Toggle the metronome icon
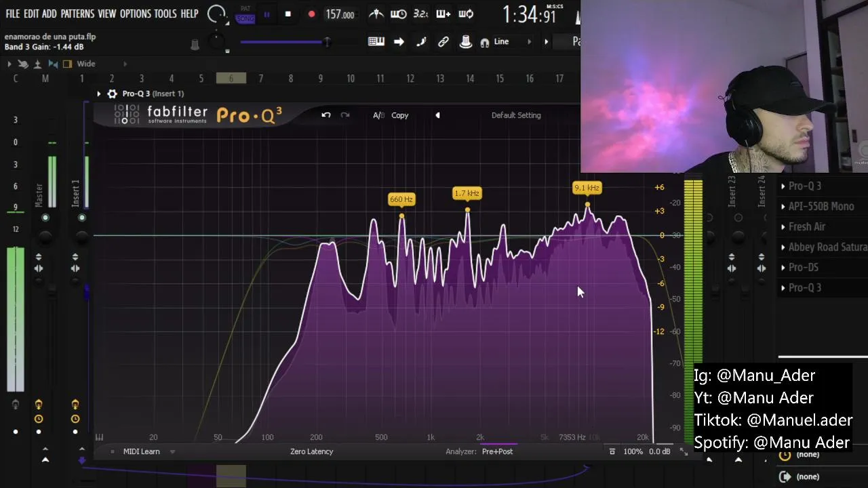Image resolution: width=868 pixels, height=488 pixels. 376,14
